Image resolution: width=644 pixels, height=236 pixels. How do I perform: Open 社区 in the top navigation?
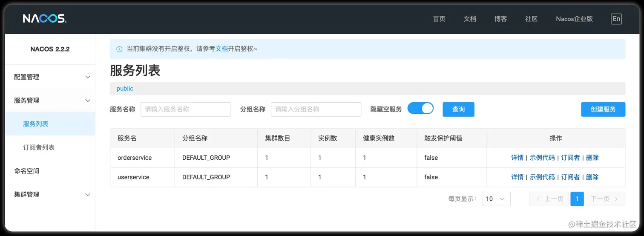coord(531,19)
